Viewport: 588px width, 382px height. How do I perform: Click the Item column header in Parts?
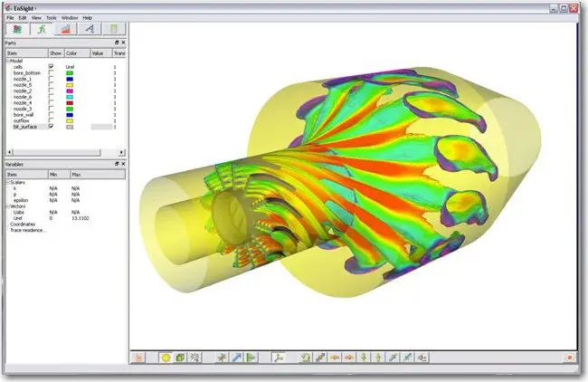[x=26, y=53]
